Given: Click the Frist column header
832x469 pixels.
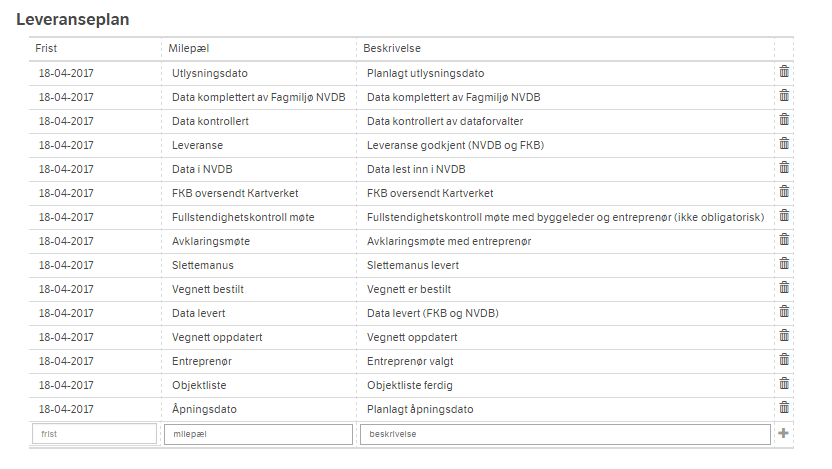Looking at the screenshot, I should coord(46,48).
